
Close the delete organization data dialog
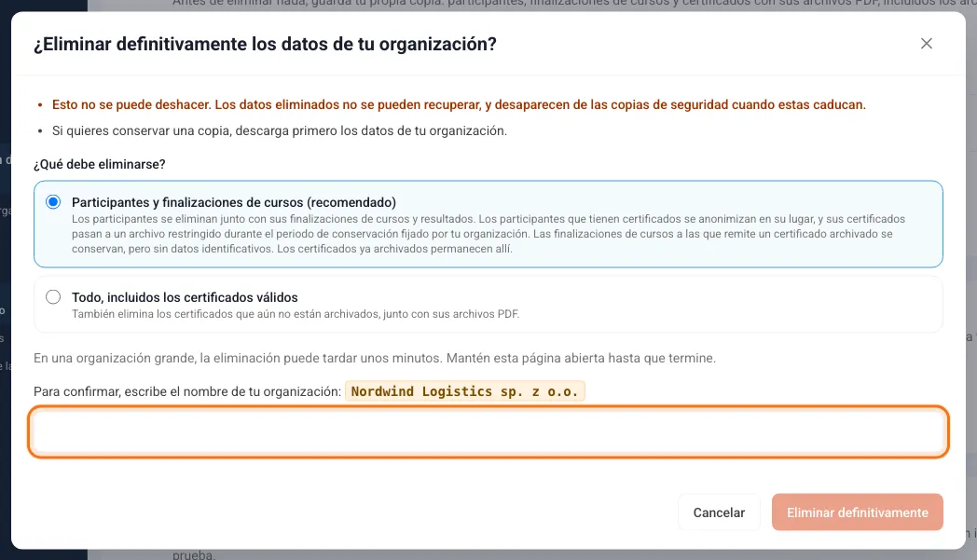[x=927, y=44]
